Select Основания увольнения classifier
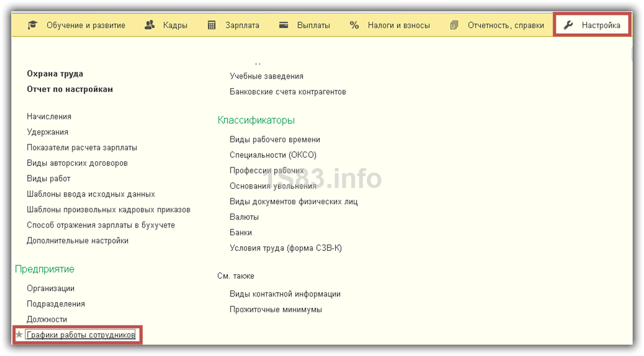 (273, 186)
